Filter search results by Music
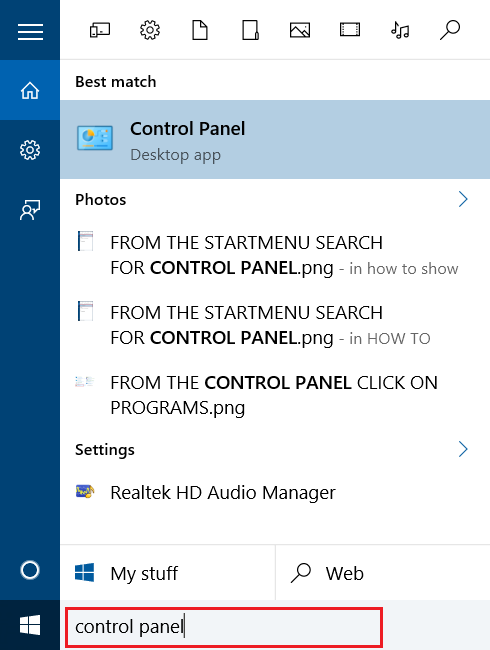Viewport: 490px width, 650px height. pyautogui.click(x=400, y=30)
